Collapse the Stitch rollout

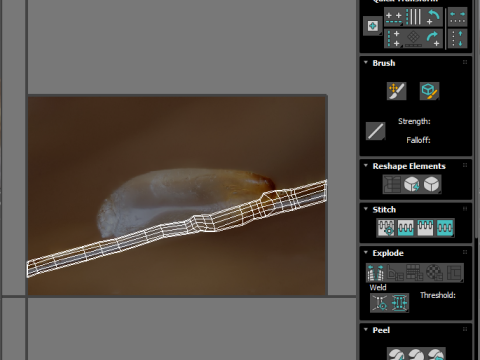(x=366, y=209)
